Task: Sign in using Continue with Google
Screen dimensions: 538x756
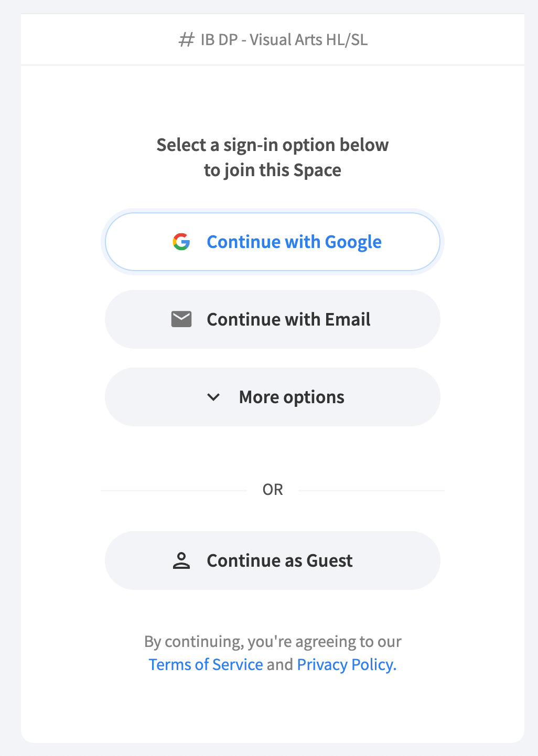Action: pos(294,242)
